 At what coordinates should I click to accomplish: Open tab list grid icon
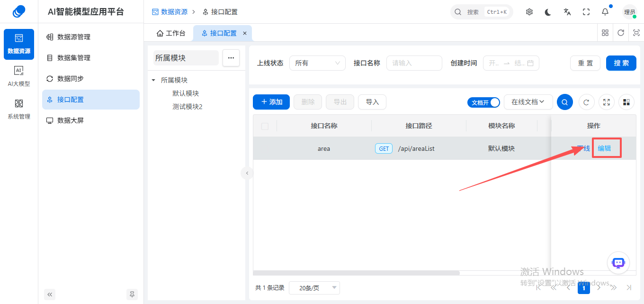pyautogui.click(x=605, y=33)
